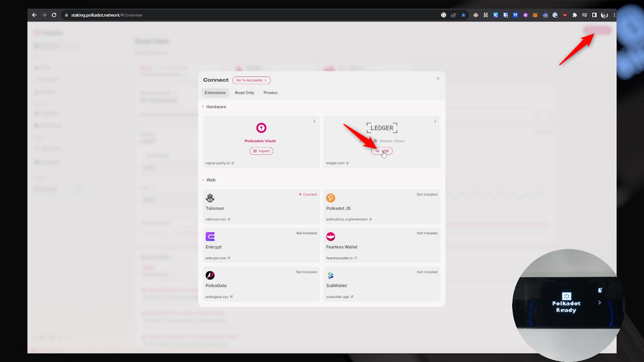The image size is (644, 362).
Task: Click Not Installed on Fearless Wallet card
Action: pos(427,233)
